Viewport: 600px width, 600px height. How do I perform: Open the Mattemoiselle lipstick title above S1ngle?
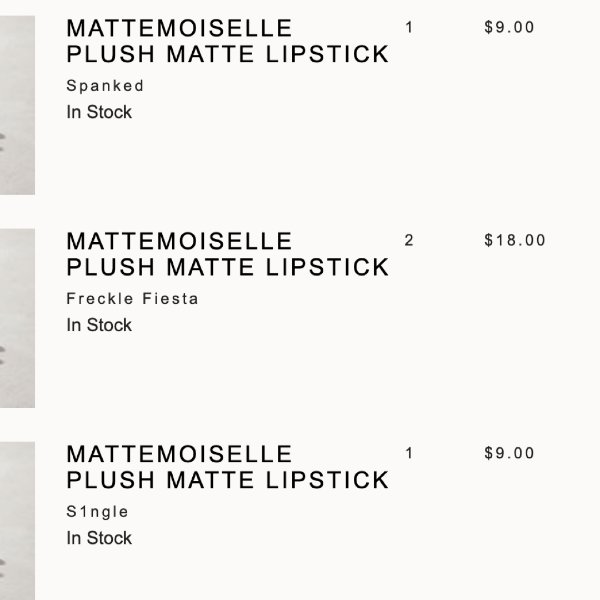(228, 467)
